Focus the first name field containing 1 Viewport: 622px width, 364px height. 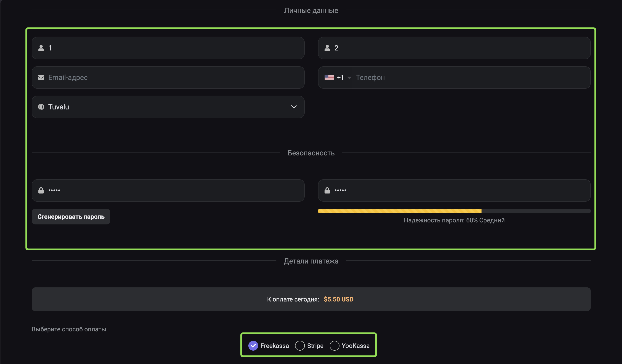tap(168, 48)
